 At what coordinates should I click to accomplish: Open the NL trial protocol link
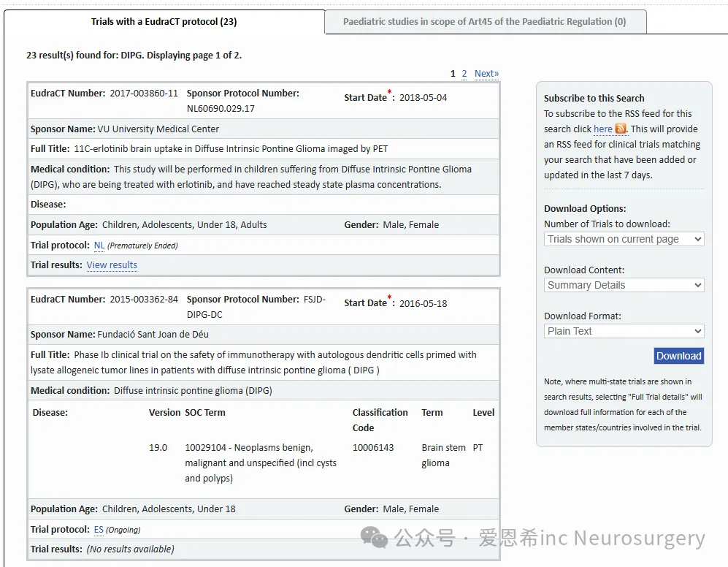click(99, 246)
